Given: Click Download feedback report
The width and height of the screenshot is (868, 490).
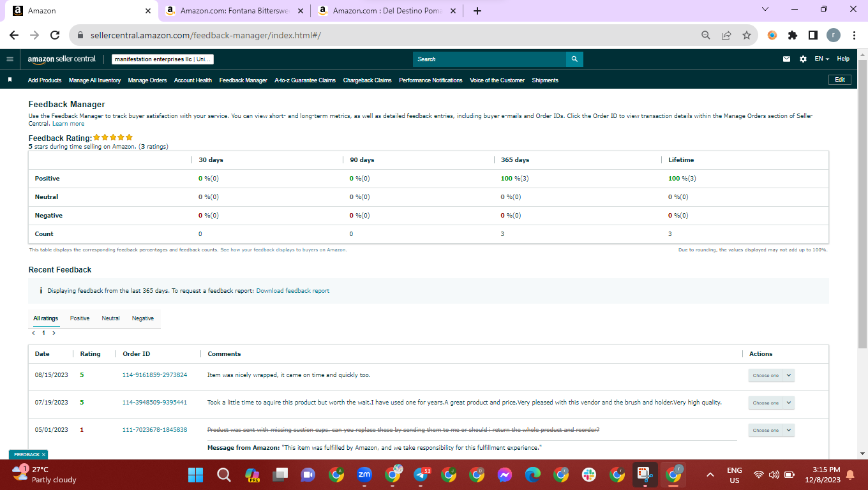Looking at the screenshot, I should [293, 291].
